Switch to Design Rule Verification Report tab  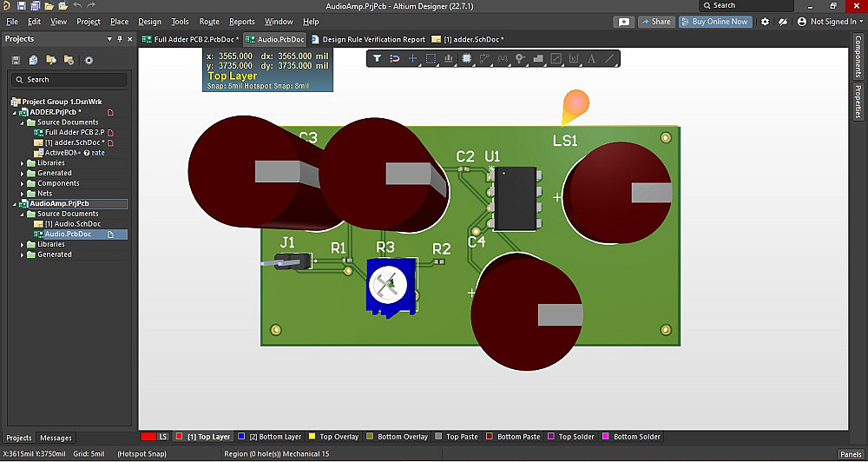coord(373,39)
